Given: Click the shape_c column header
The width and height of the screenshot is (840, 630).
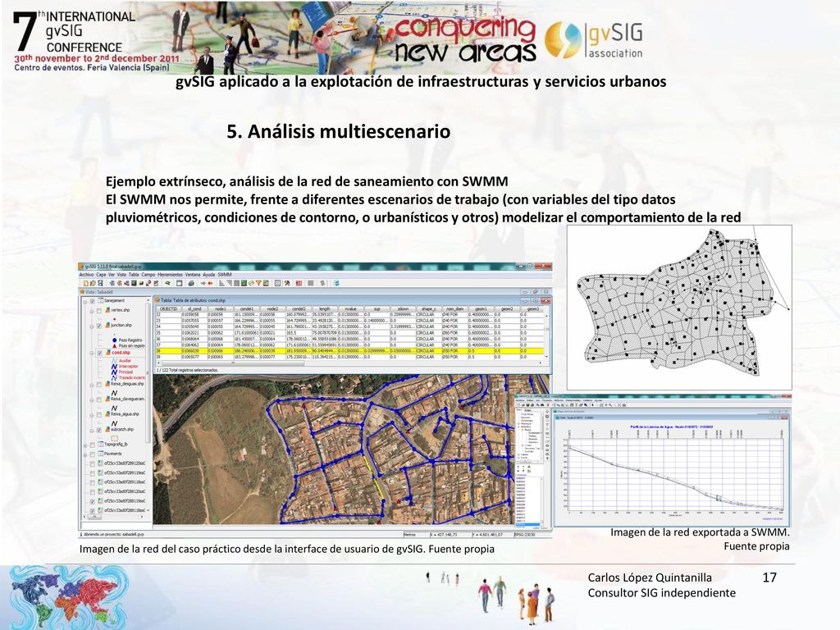Looking at the screenshot, I should (x=428, y=308).
